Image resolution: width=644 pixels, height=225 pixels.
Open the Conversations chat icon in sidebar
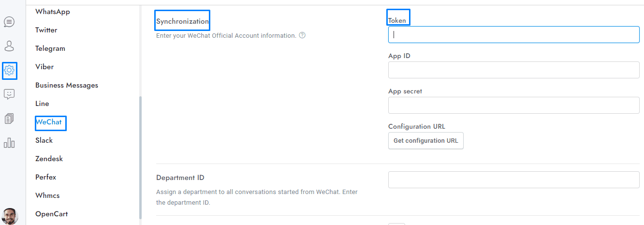pyautogui.click(x=9, y=22)
